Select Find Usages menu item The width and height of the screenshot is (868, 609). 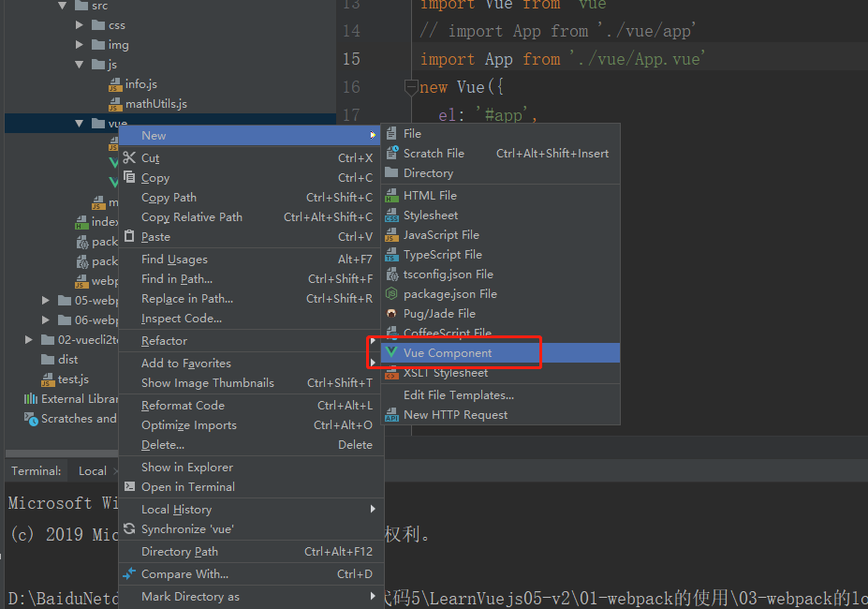[250, 259]
